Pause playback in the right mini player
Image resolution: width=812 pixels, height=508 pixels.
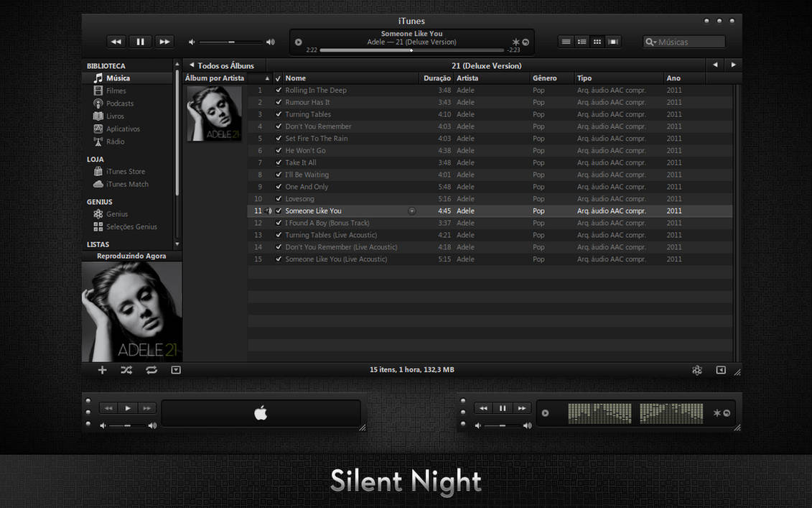tap(503, 408)
